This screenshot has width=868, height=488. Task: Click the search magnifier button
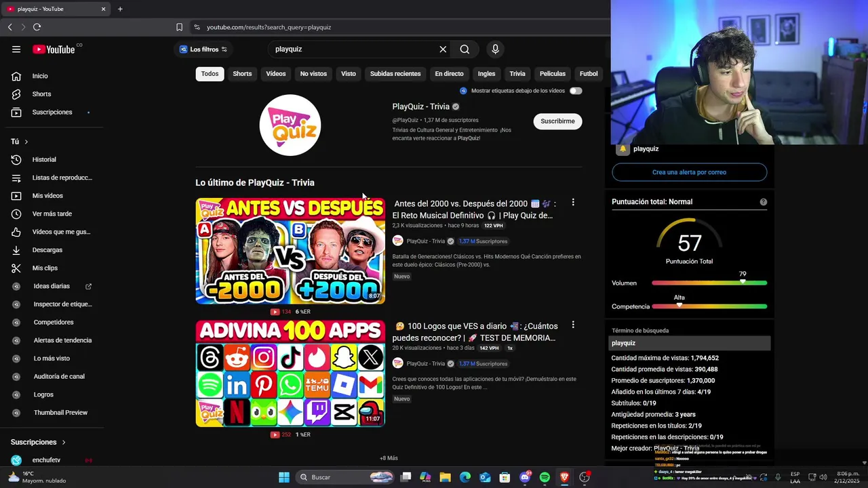(x=465, y=49)
